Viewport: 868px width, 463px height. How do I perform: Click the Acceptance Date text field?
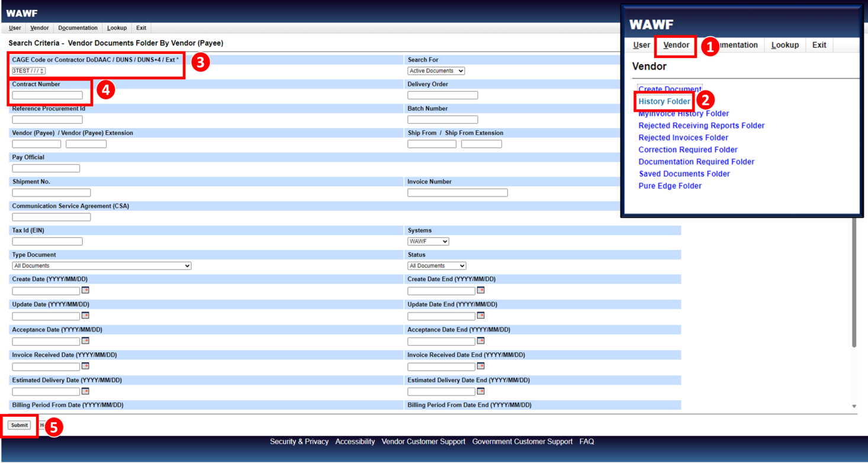pyautogui.click(x=46, y=342)
